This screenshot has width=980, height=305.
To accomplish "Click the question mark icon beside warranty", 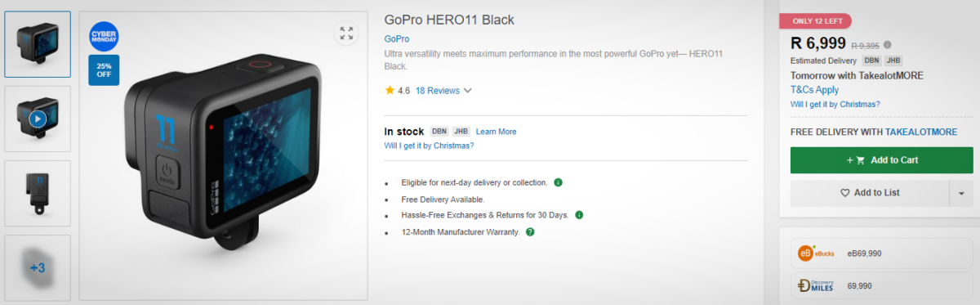I will point(530,232).
